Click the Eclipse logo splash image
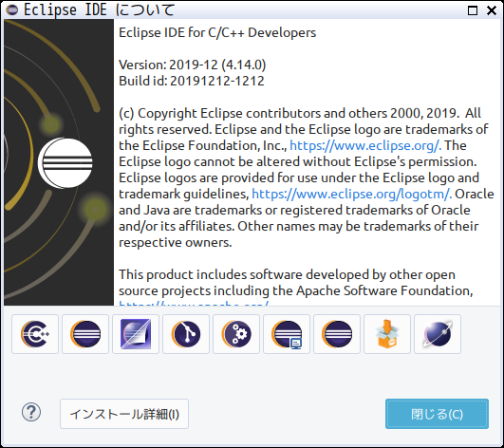The width and height of the screenshot is (504, 448). (59, 162)
